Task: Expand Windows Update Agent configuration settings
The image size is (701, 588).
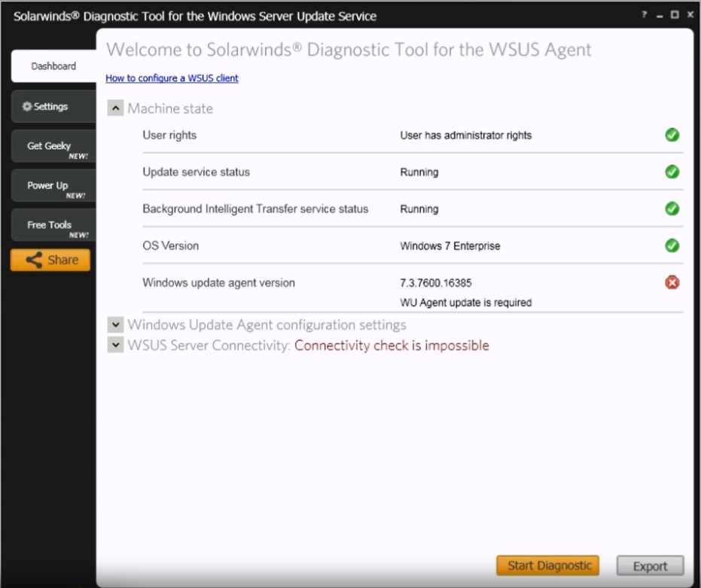Action: click(x=115, y=324)
